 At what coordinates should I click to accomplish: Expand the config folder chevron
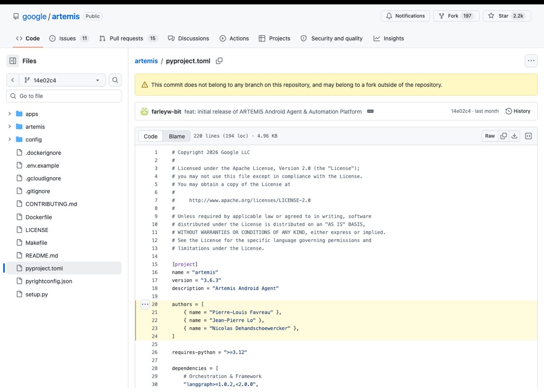click(10, 140)
